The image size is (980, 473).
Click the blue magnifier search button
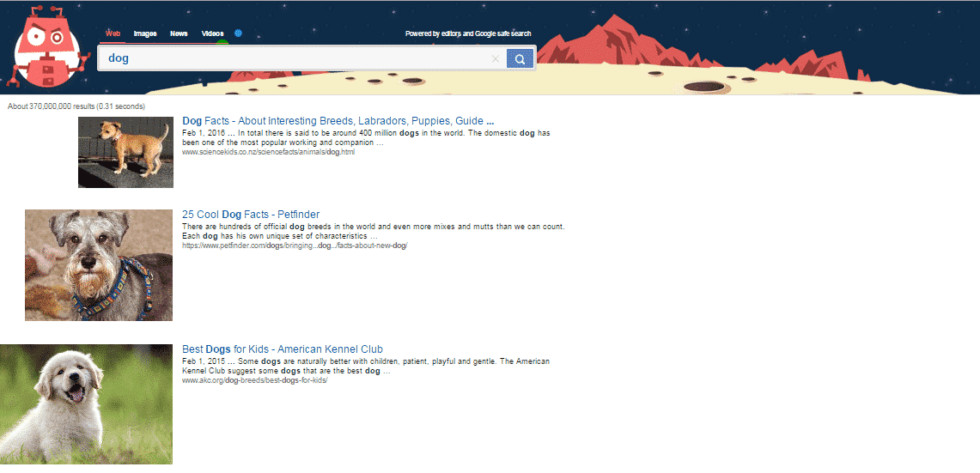click(x=520, y=58)
